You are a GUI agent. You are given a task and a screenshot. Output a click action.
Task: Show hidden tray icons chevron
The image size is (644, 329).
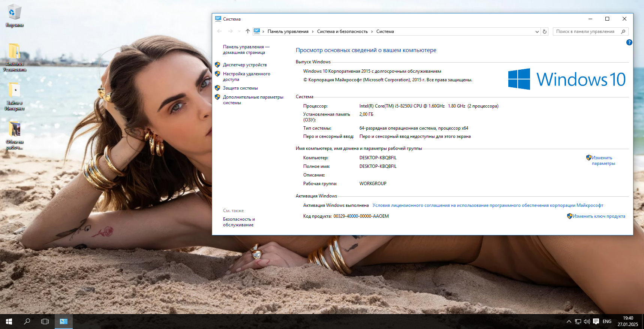(569, 322)
